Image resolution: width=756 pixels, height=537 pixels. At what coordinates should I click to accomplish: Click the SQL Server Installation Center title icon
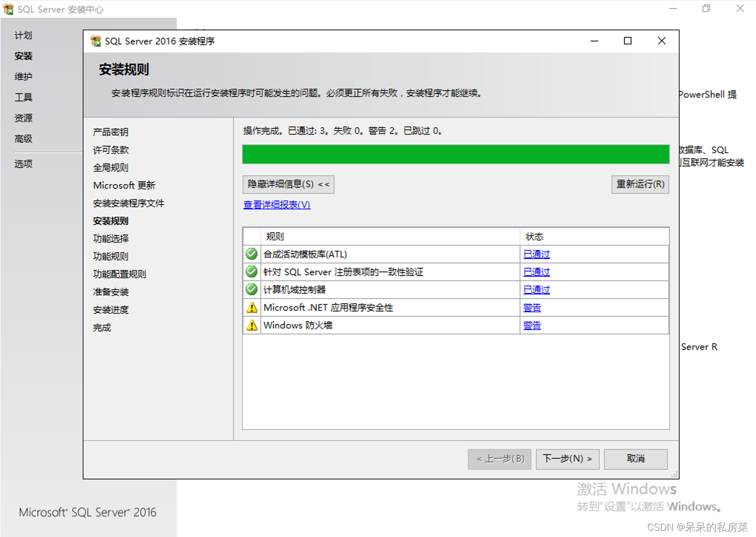tap(8, 9)
